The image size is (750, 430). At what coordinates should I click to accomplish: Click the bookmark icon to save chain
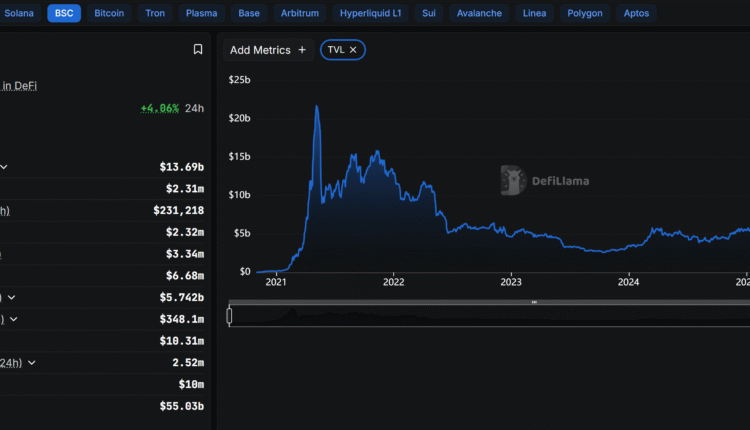(198, 49)
